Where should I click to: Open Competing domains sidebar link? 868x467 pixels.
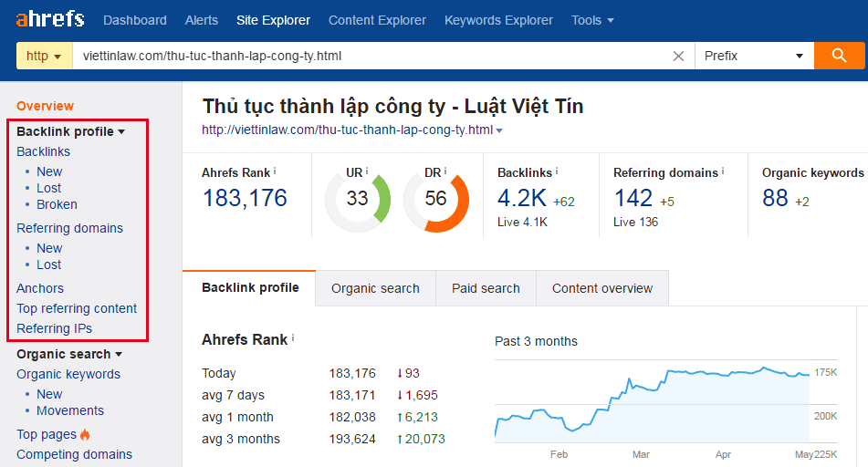pos(74,454)
